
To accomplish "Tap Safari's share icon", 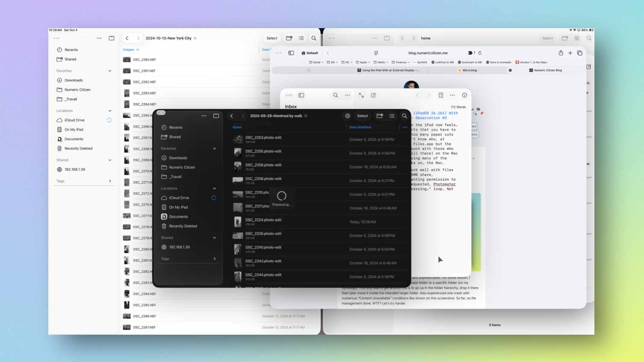I will [x=561, y=53].
